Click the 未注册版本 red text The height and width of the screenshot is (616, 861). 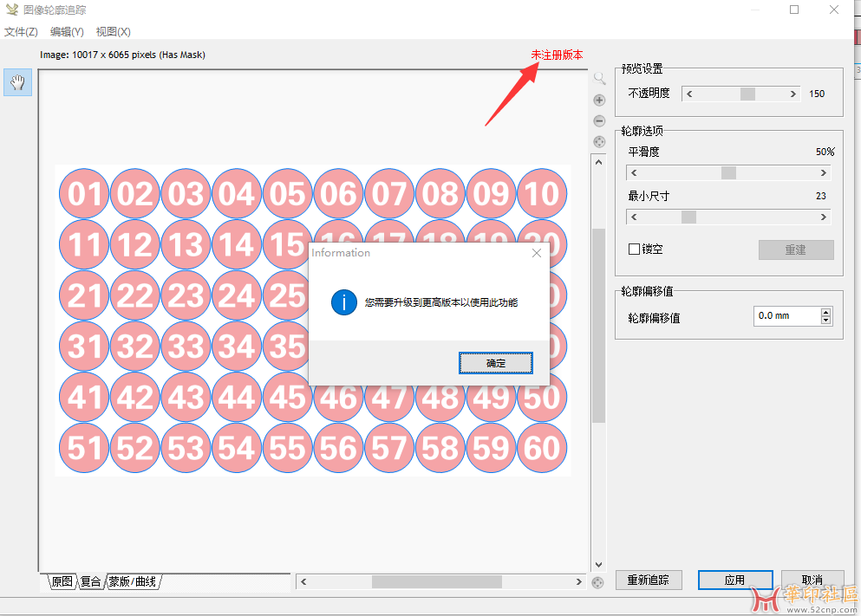coord(557,55)
